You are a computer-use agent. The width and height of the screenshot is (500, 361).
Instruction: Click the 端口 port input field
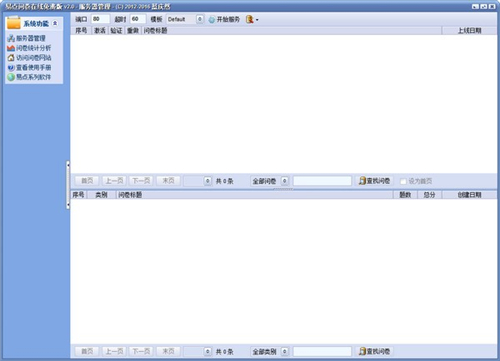click(100, 19)
